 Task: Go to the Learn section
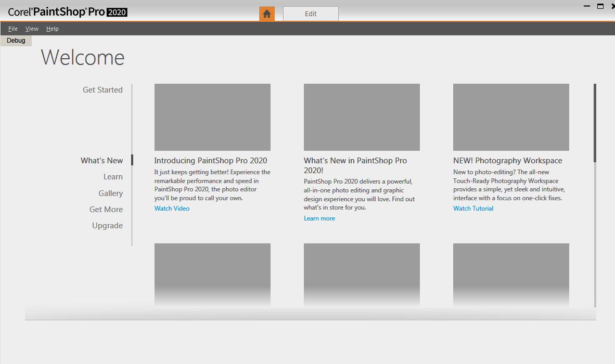113,177
